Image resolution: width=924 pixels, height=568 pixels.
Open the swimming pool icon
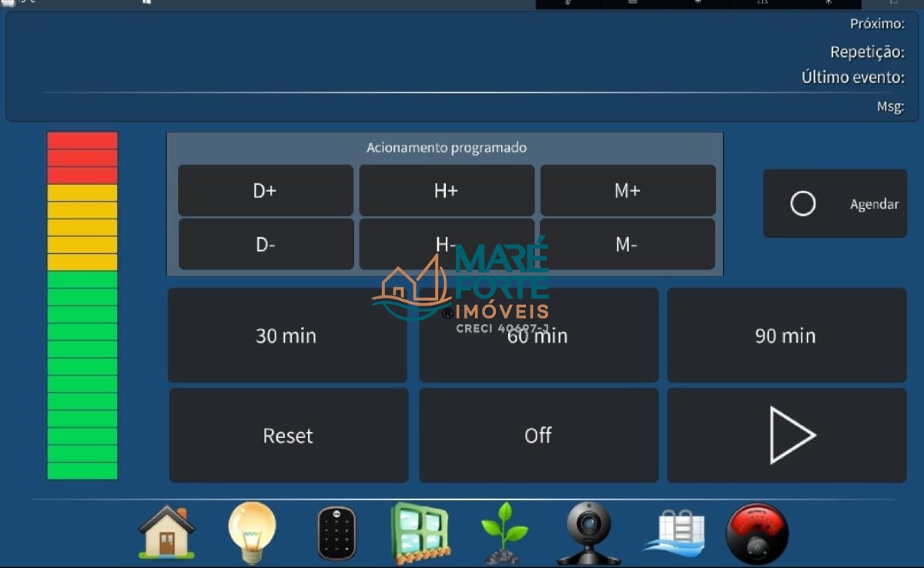(x=675, y=533)
